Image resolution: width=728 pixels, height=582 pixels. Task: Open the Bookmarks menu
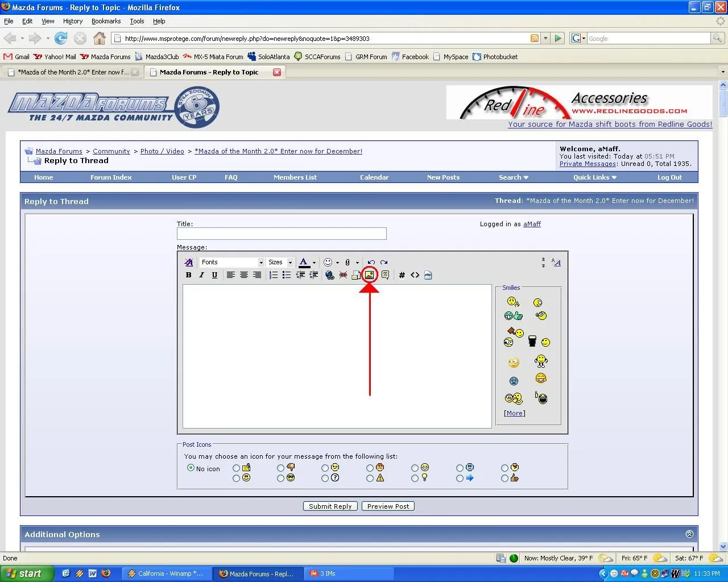click(x=106, y=21)
